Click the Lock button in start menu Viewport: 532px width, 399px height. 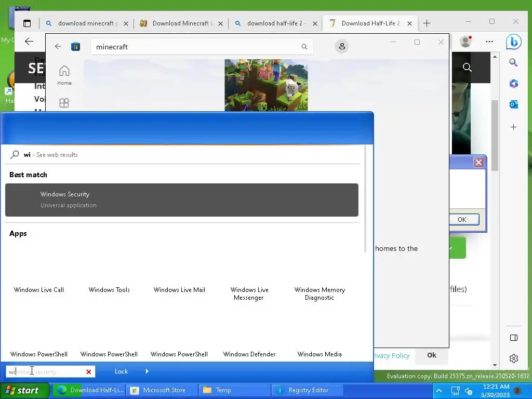[x=121, y=371]
